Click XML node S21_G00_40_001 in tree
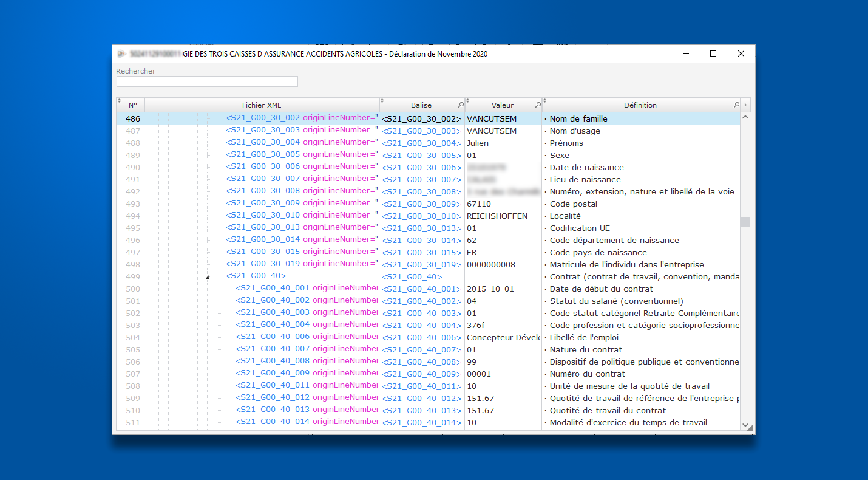The width and height of the screenshot is (868, 480). pos(273,288)
